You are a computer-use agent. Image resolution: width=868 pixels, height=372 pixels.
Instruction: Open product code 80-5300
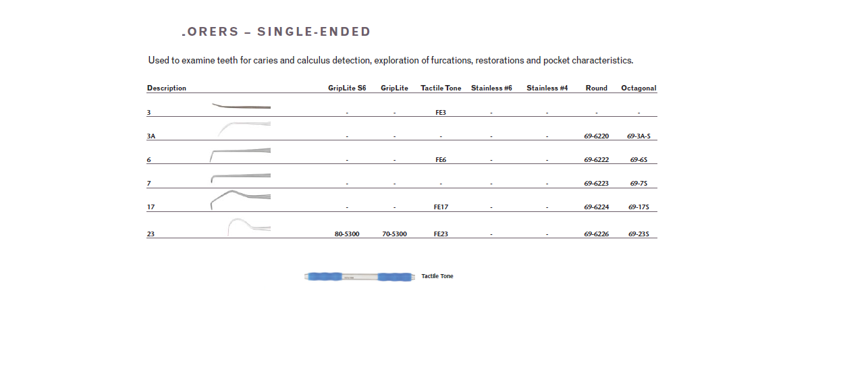pyautogui.click(x=347, y=234)
